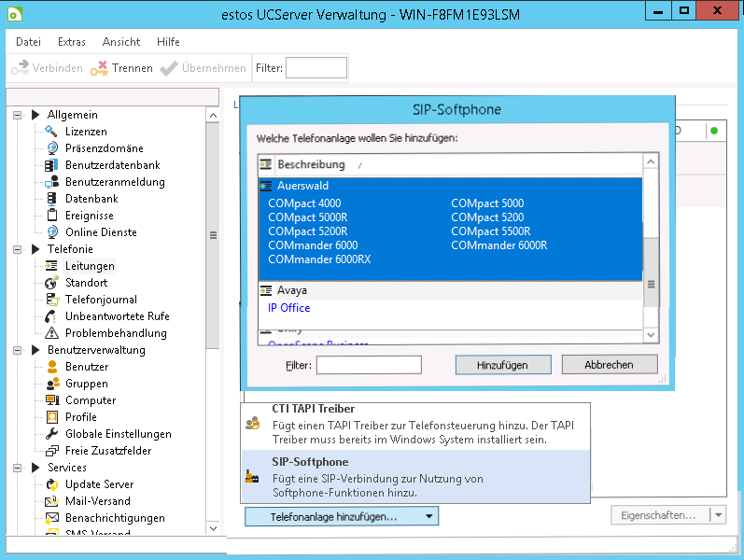Click Abbrechen to cancel the dialog
This screenshot has width=744, height=560.
(609, 365)
